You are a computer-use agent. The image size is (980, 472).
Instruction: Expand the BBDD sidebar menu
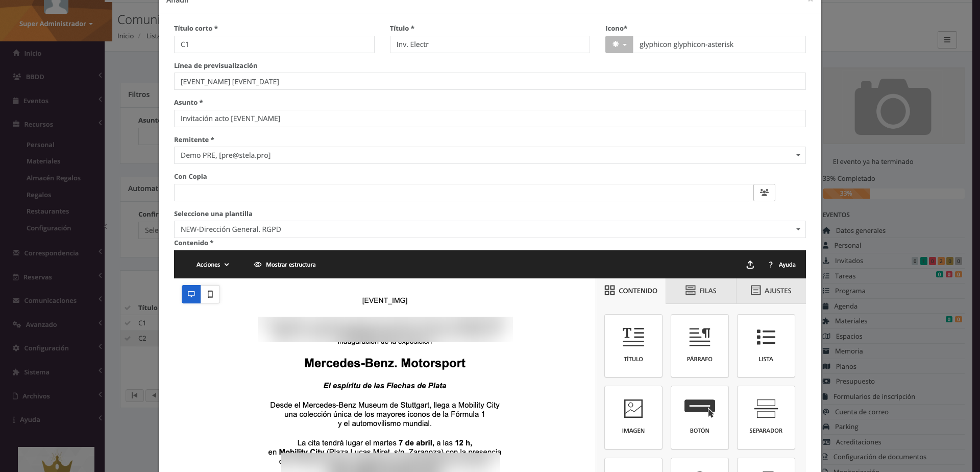52,77
